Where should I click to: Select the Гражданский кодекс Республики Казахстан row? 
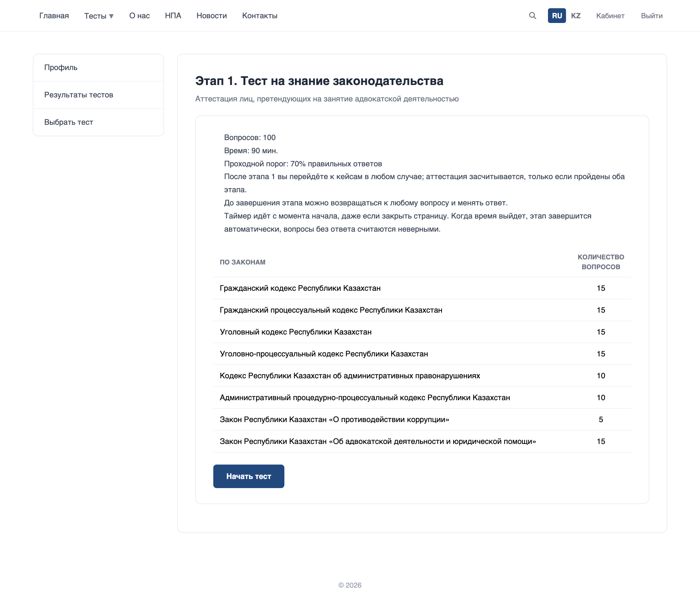422,288
